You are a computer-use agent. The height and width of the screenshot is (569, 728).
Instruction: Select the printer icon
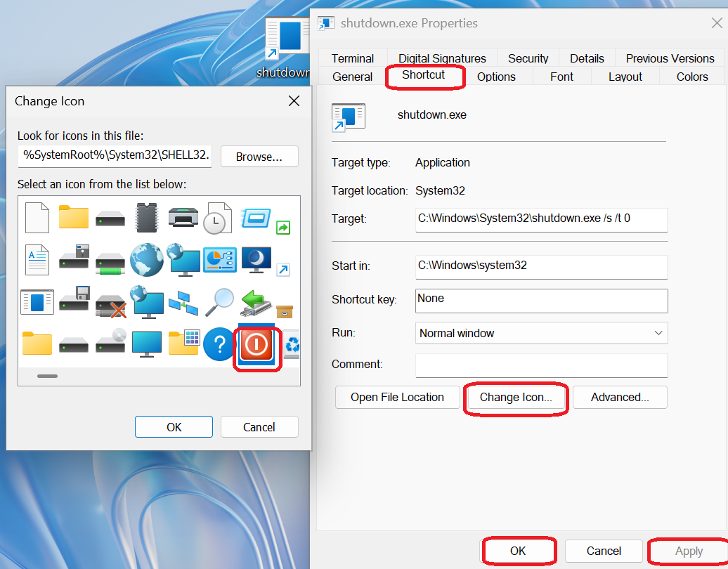click(183, 217)
